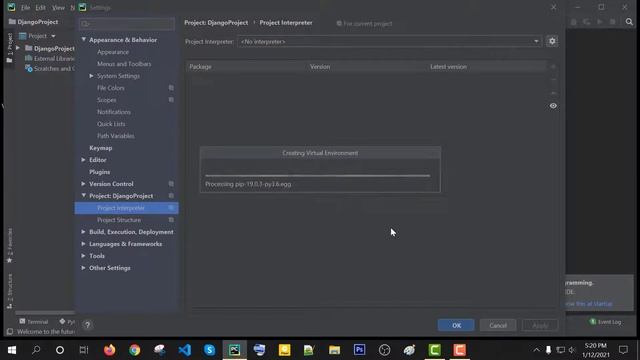Close the Settings dialog
The image size is (640, 360).
click(553, 7)
